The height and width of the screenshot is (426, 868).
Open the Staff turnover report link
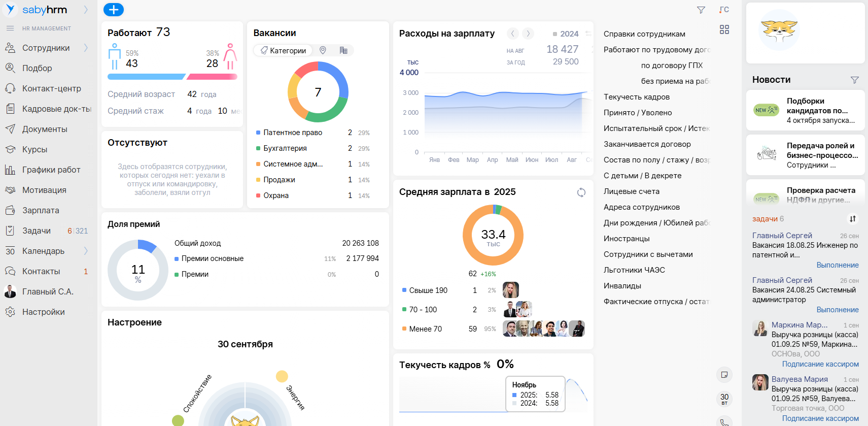point(637,97)
